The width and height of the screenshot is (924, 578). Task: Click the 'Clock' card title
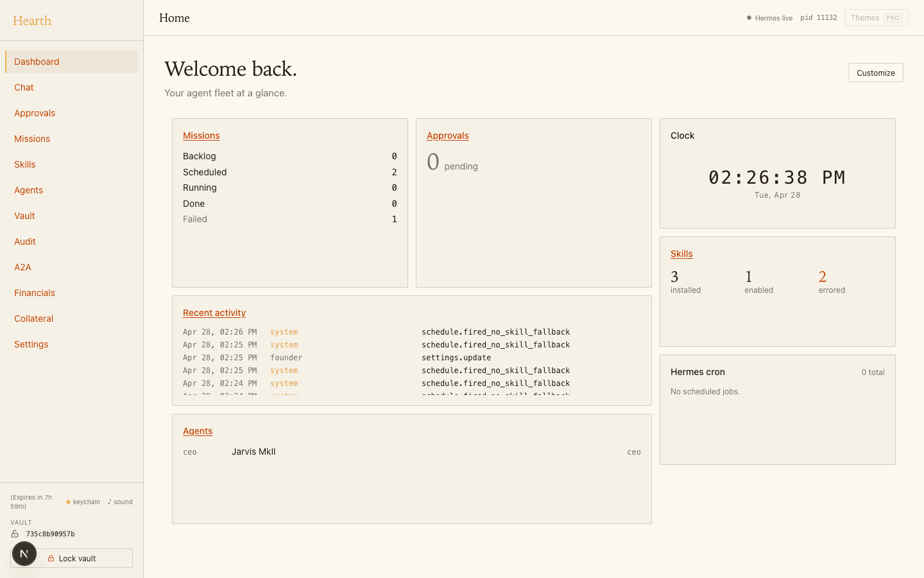pyautogui.click(x=682, y=136)
